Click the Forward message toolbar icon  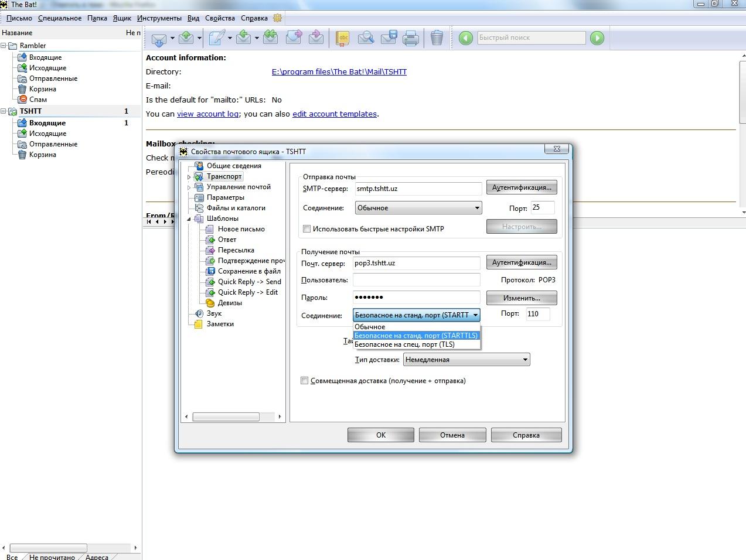point(294,38)
